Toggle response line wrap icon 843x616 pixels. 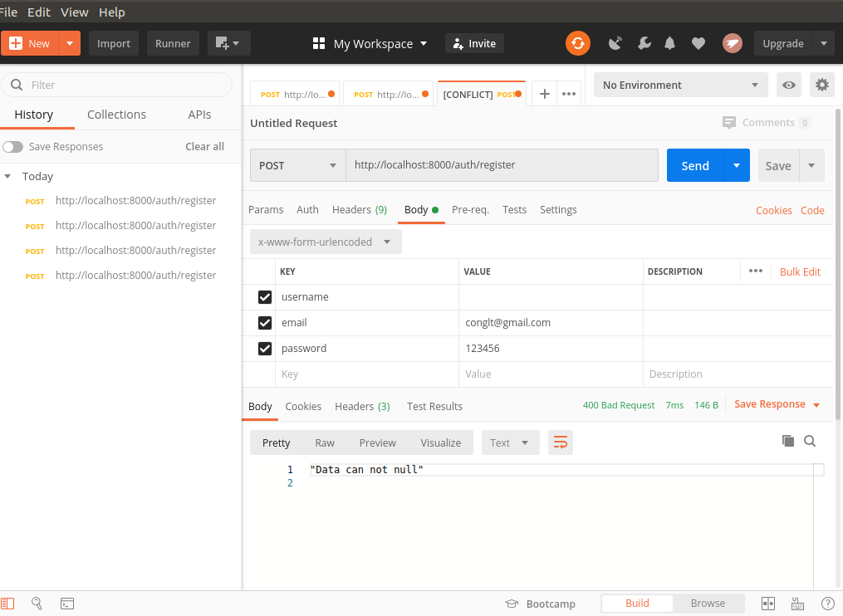point(561,443)
